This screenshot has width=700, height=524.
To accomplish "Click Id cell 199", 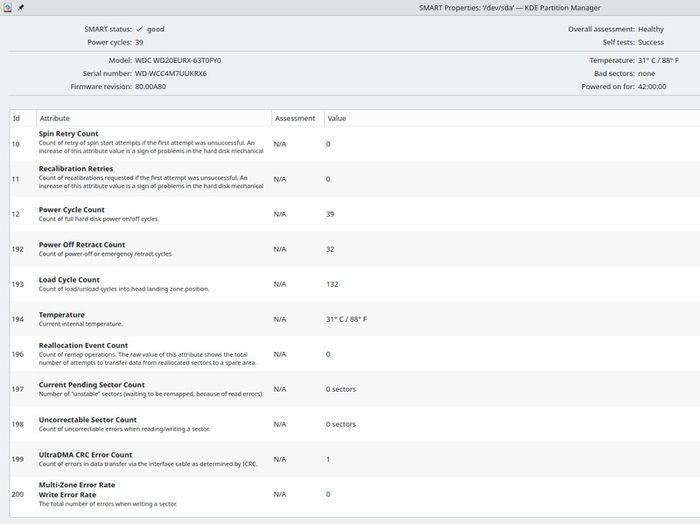I will click(x=17, y=459).
